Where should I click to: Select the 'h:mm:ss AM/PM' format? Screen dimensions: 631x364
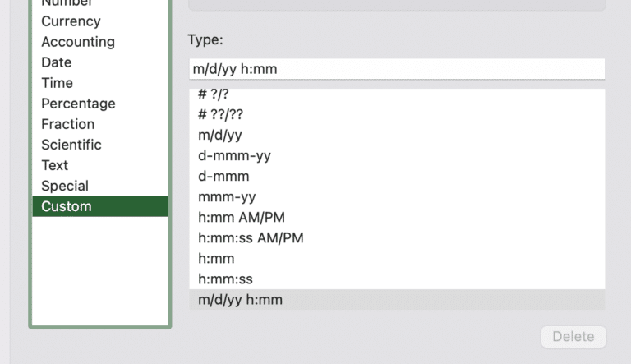pyautogui.click(x=251, y=238)
